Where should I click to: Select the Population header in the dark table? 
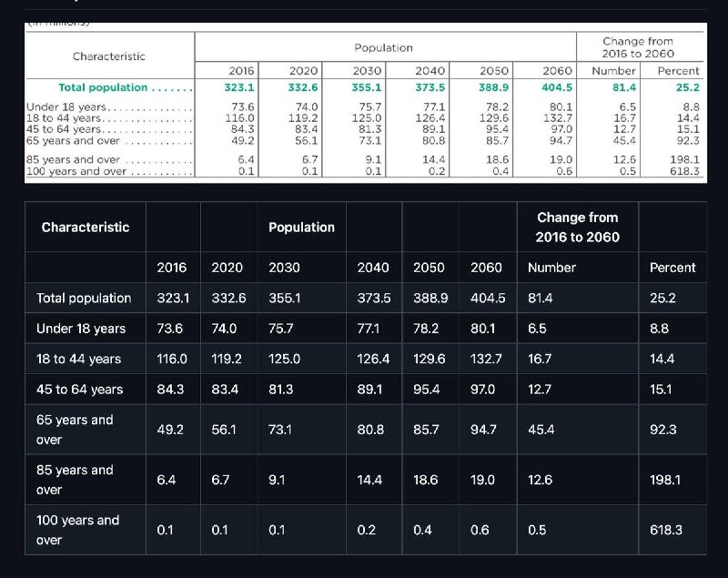[x=301, y=228]
